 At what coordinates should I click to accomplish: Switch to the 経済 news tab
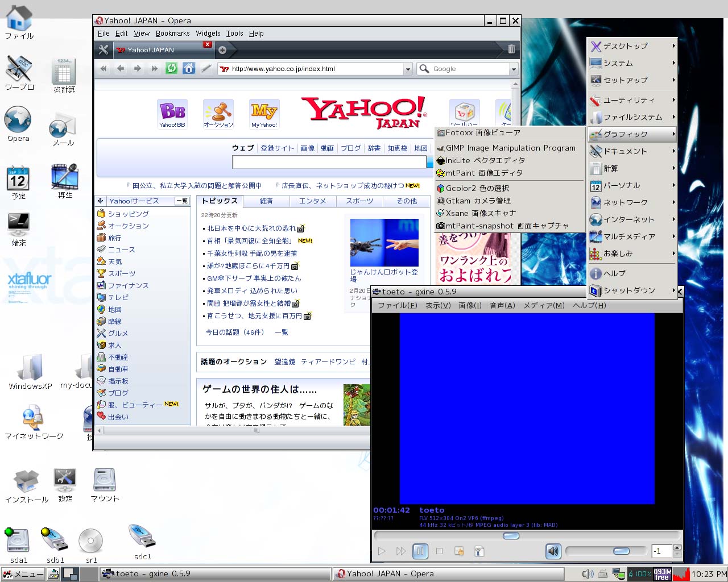(x=266, y=201)
